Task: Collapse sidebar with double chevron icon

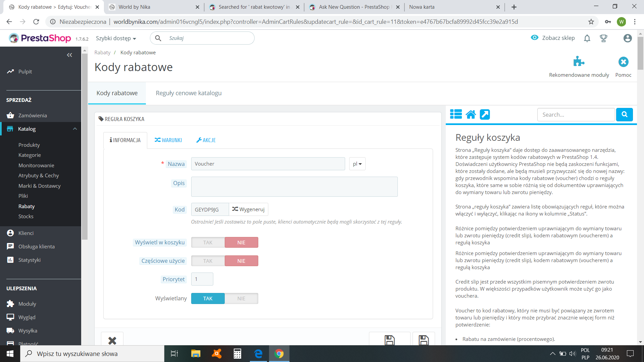Action: [x=69, y=55]
